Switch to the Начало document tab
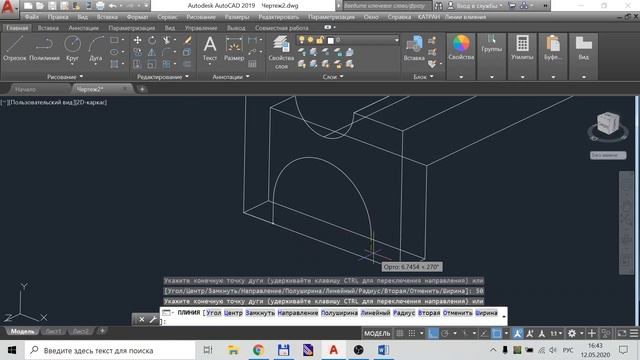 (x=25, y=89)
